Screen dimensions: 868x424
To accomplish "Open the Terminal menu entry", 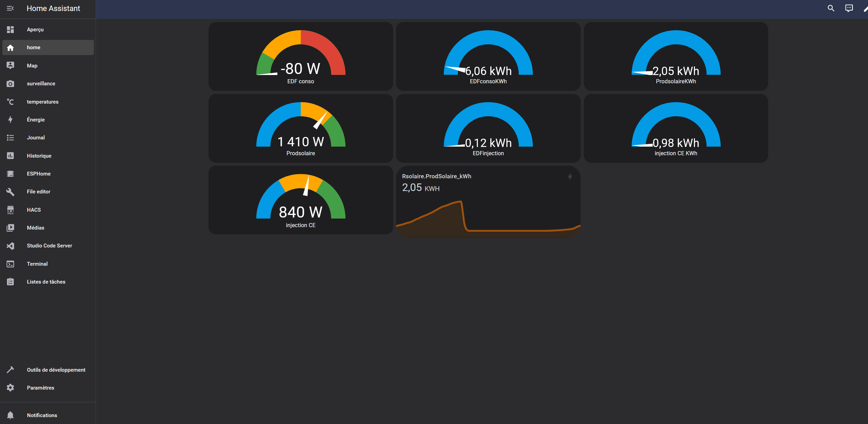I will click(x=48, y=264).
